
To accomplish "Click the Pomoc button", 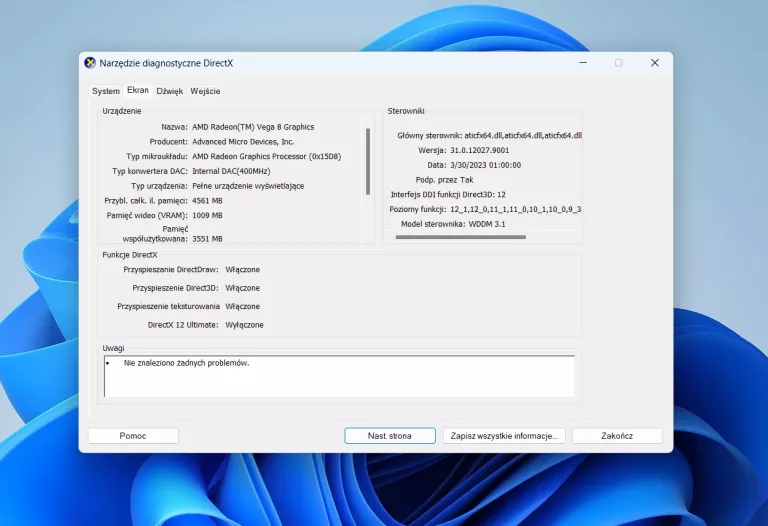I will [133, 436].
